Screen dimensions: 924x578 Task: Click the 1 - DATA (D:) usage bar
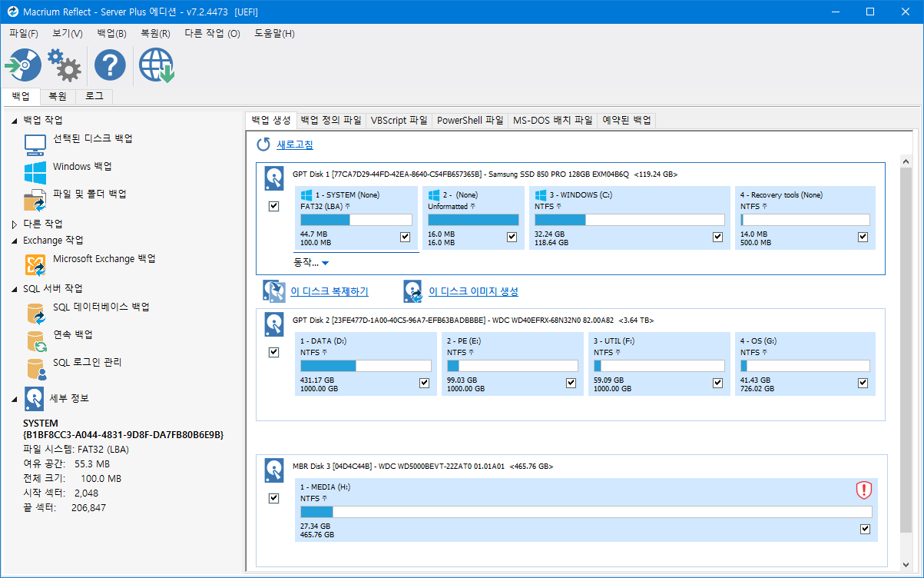point(366,366)
